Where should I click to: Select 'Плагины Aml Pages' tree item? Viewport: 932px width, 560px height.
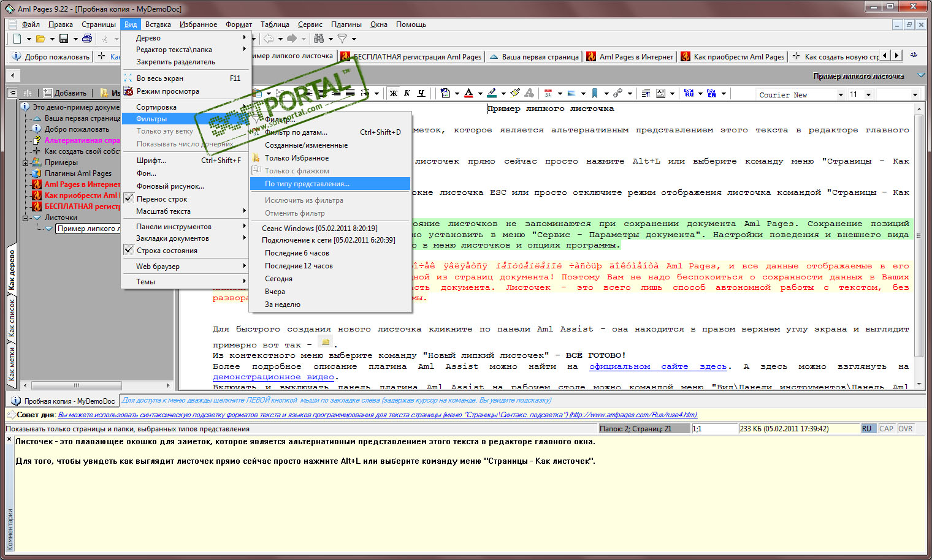(x=78, y=173)
